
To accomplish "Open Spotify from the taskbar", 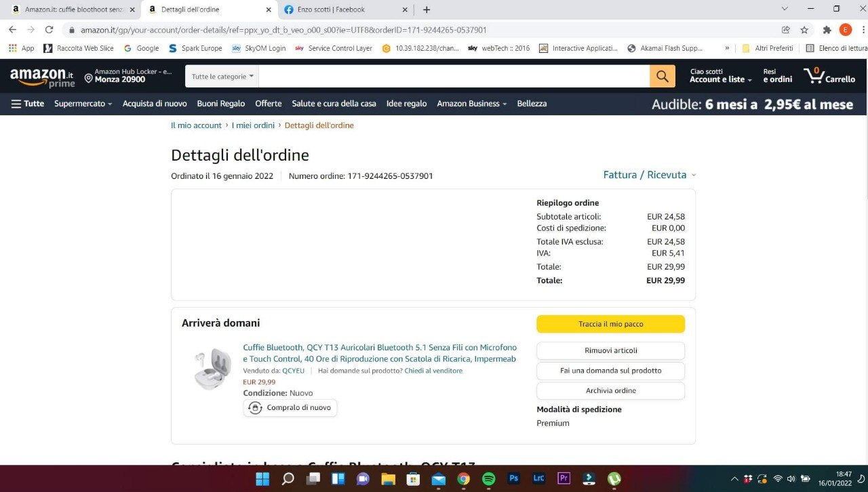I will click(488, 478).
